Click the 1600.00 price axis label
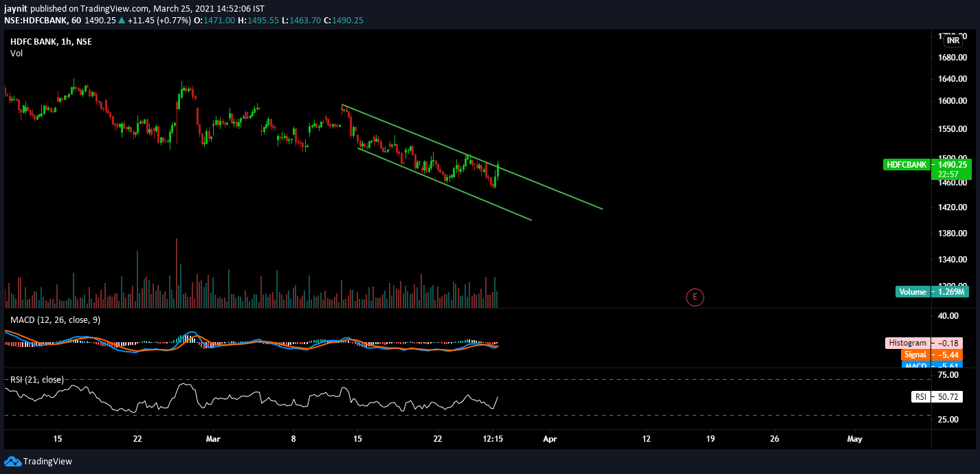 pyautogui.click(x=953, y=101)
